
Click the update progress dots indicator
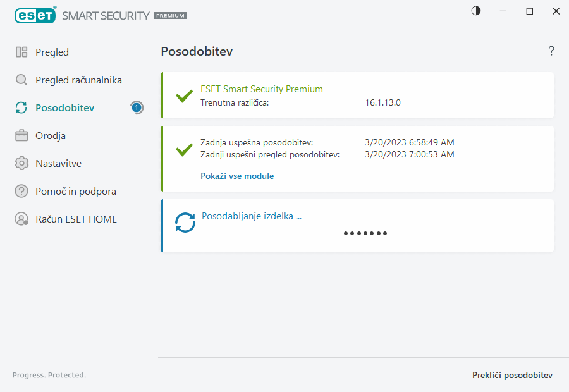coord(365,233)
